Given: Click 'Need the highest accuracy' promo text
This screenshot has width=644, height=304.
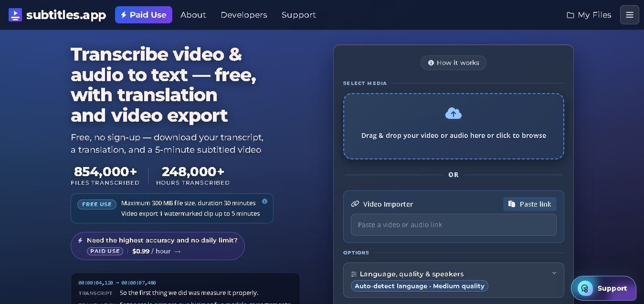Looking at the screenshot, I should pos(162,241).
